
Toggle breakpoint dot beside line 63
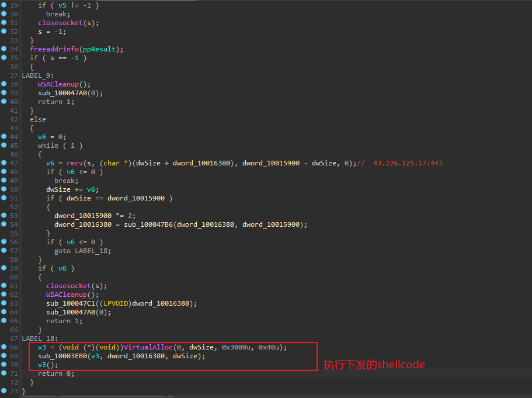click(4, 303)
